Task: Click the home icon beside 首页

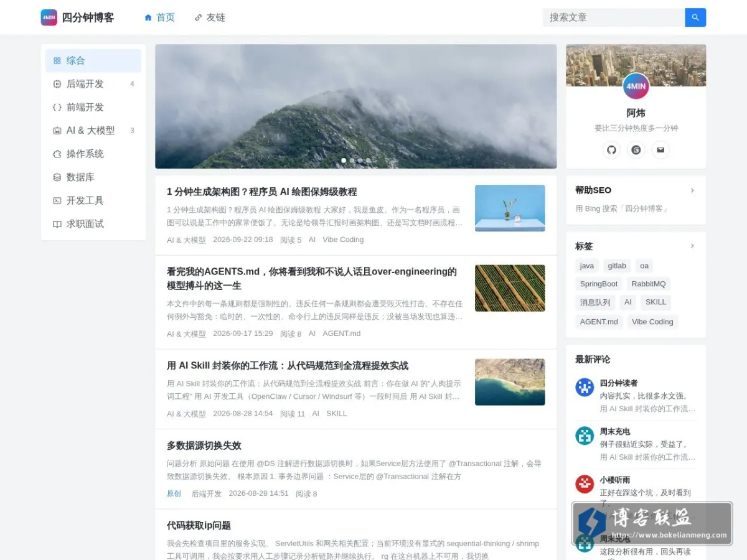Action: point(148,17)
